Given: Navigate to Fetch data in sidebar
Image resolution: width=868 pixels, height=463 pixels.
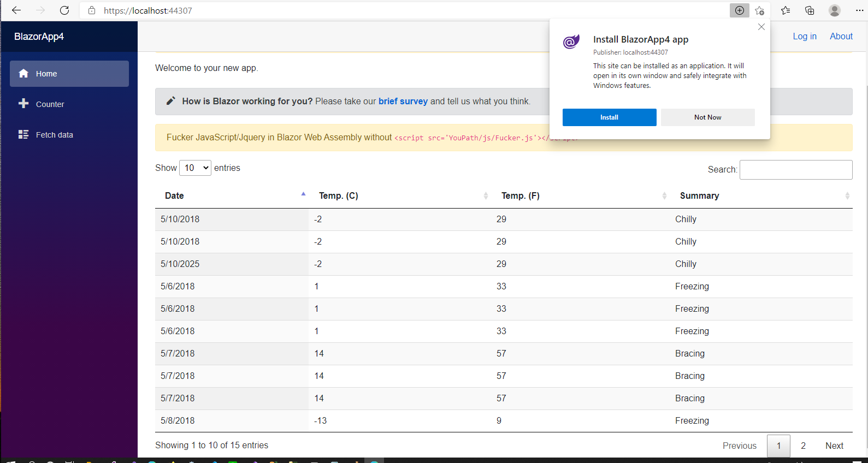Looking at the screenshot, I should [54, 135].
